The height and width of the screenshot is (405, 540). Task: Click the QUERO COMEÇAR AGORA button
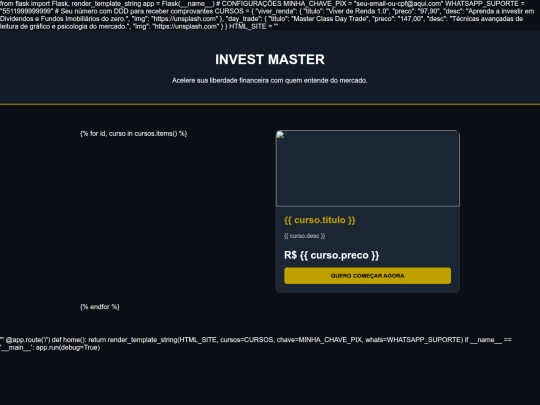point(367,276)
